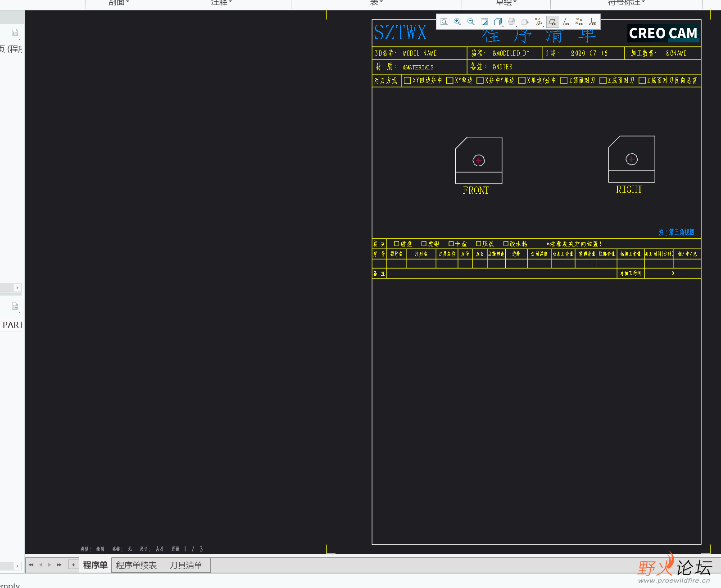The image size is (721, 588).
Task: Select the &NOTES parameter text
Action: (x=503, y=67)
